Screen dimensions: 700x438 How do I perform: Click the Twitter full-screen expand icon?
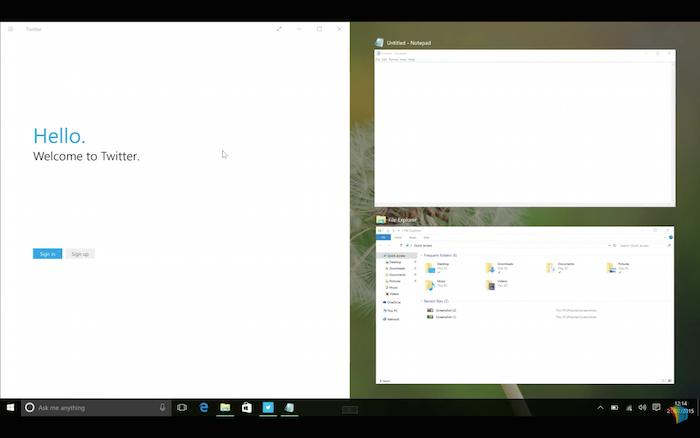tap(279, 29)
